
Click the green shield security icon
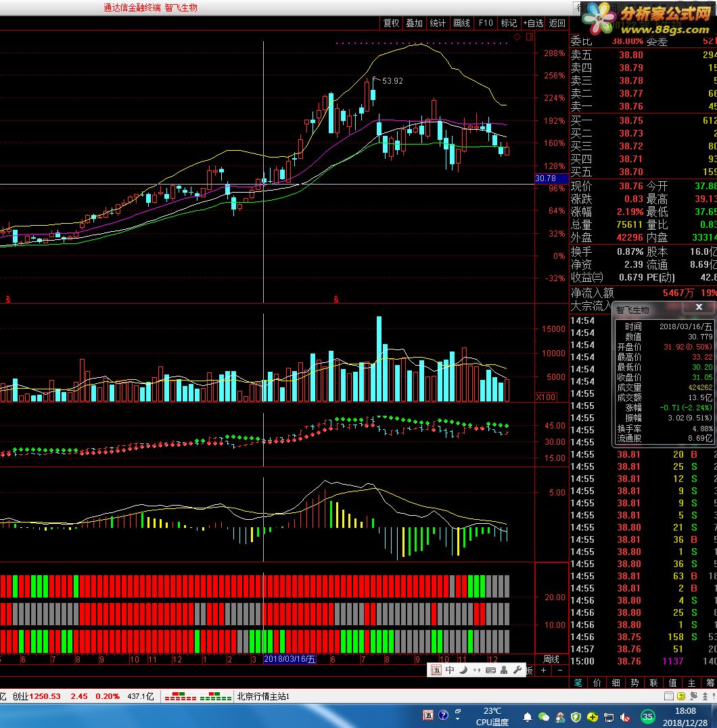pyautogui.click(x=576, y=717)
